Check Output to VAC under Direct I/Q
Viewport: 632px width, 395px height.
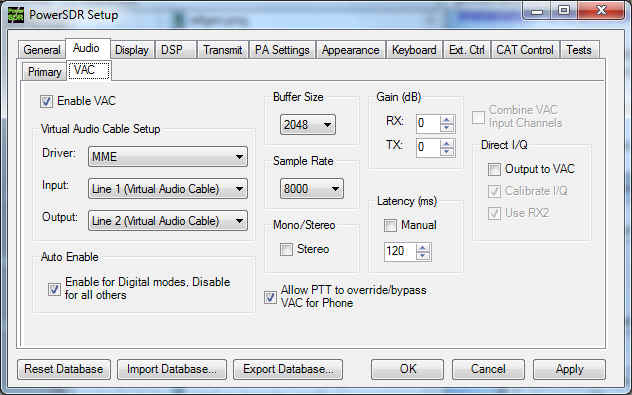pos(494,169)
